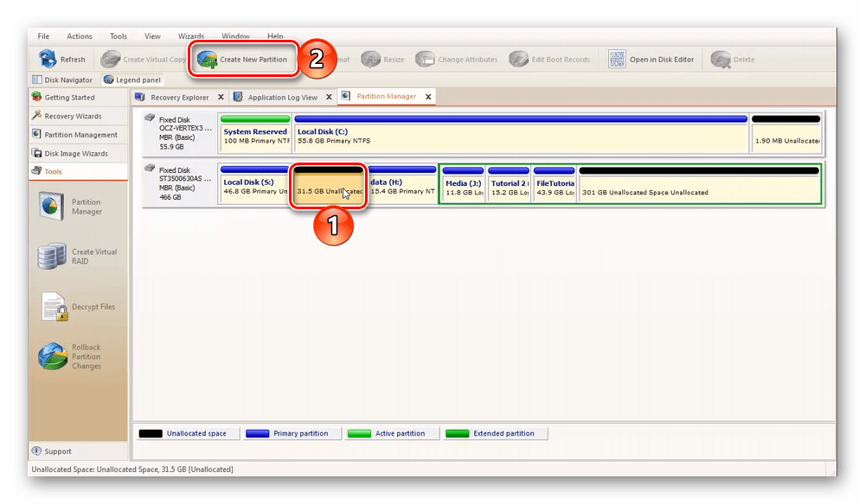Select the Local Disk (S:) partition
865x504 pixels.
(253, 184)
